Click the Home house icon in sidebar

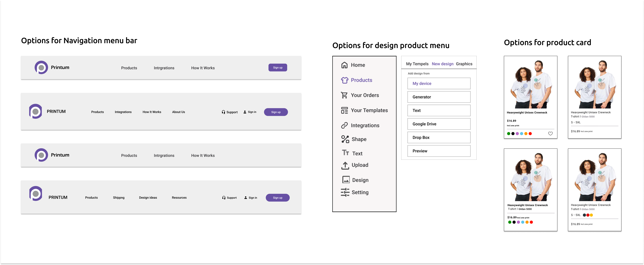coord(344,65)
